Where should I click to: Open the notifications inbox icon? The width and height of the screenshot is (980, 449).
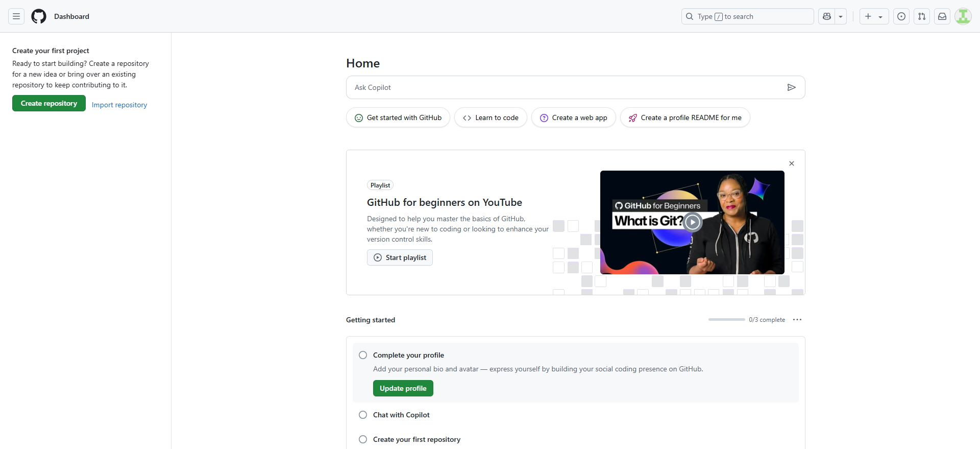pyautogui.click(x=942, y=16)
